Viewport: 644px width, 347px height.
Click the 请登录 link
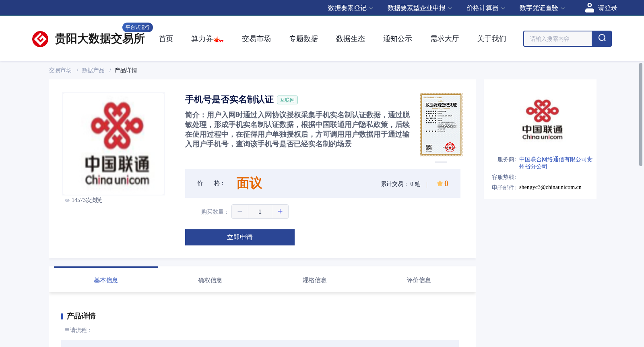[607, 8]
